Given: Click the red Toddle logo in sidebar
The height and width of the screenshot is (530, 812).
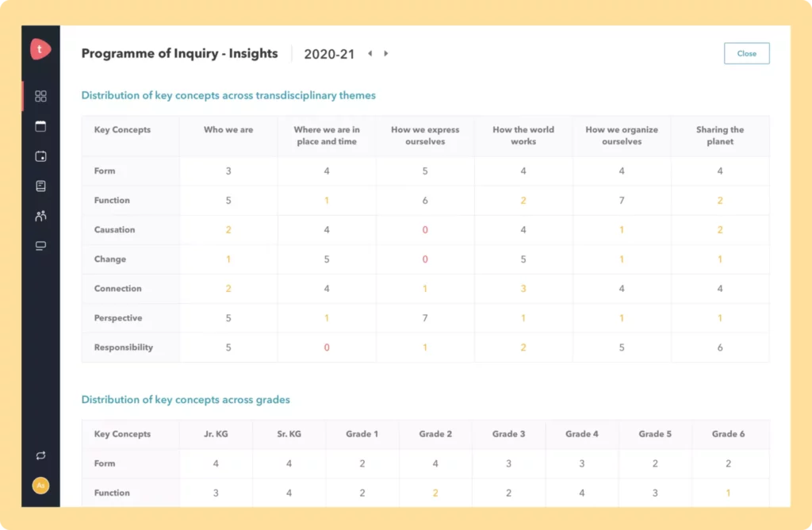Looking at the screenshot, I should coord(40,49).
